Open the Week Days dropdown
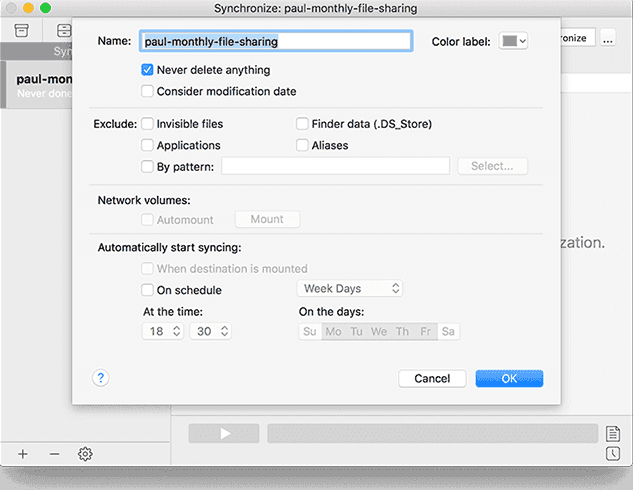Viewport: 633px width, 490px height. pos(350,288)
